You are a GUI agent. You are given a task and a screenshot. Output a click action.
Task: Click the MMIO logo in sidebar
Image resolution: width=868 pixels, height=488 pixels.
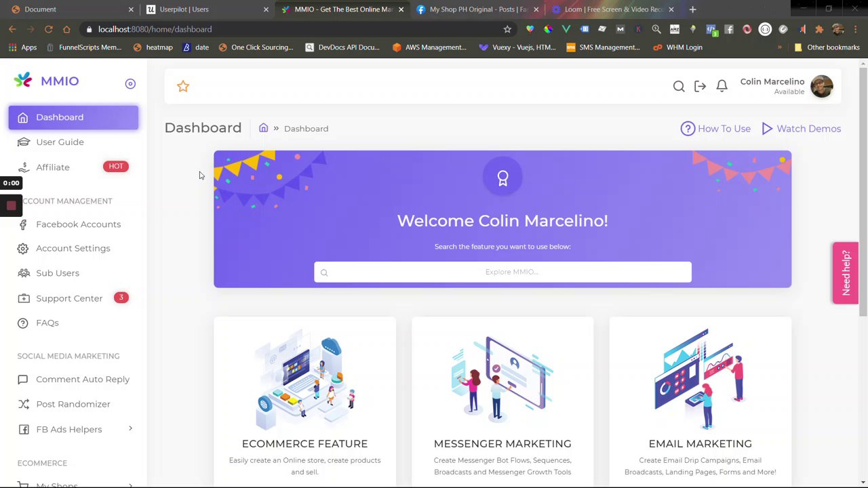46,81
